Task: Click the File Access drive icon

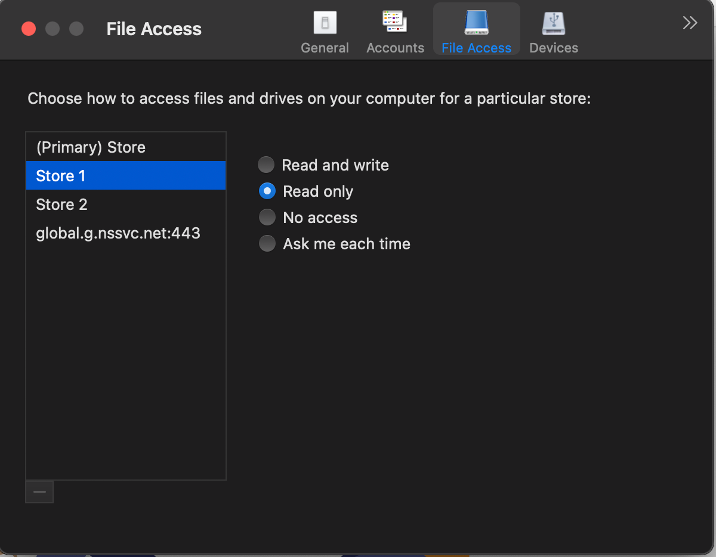Action: coord(476,22)
